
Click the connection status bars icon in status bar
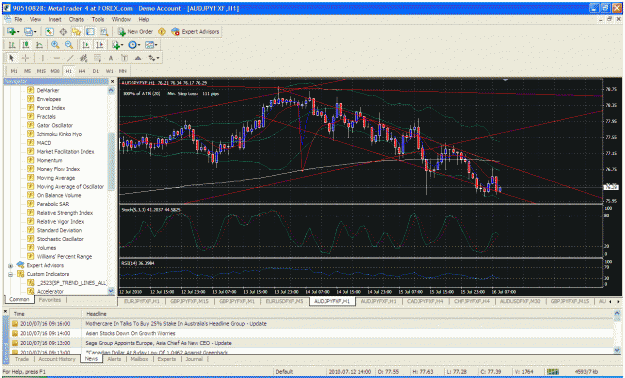click(x=552, y=372)
